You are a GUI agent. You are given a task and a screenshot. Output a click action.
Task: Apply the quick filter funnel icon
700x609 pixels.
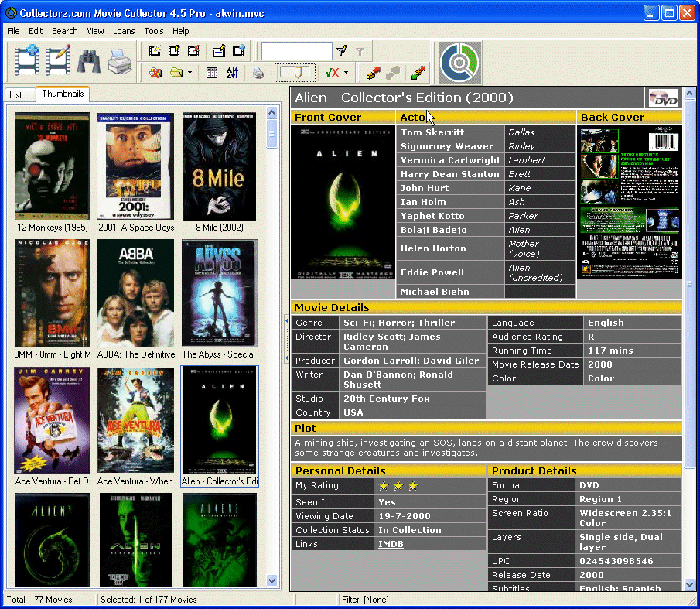point(342,50)
